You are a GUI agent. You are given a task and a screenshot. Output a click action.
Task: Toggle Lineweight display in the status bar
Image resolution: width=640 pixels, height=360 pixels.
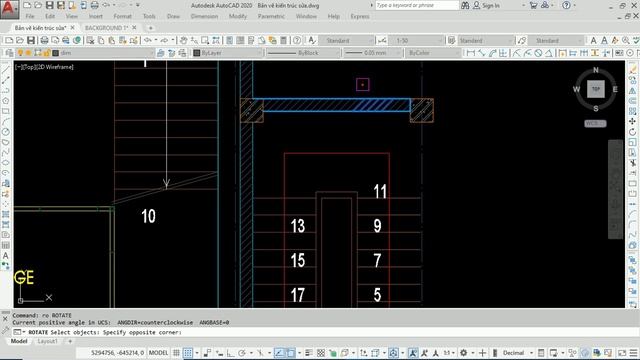(x=309, y=353)
